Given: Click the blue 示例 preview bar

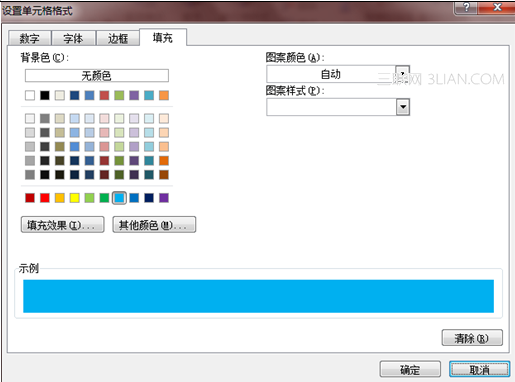Looking at the screenshot, I should coord(258,296).
